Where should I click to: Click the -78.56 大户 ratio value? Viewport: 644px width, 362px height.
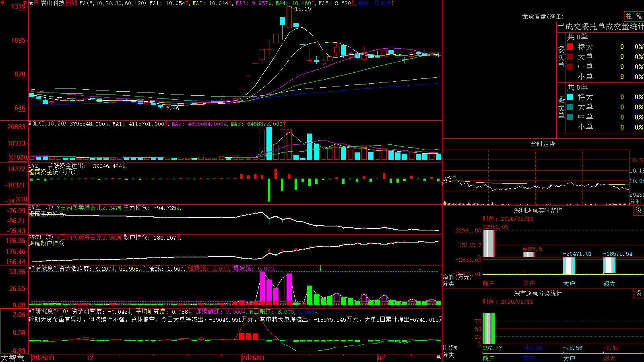572,348
